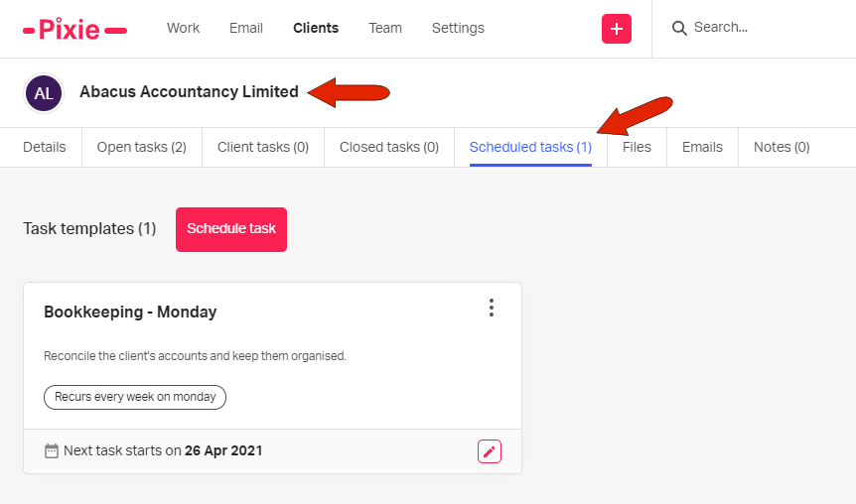The height and width of the screenshot is (504, 856).
Task: Click the search magnifier icon
Action: [679, 28]
